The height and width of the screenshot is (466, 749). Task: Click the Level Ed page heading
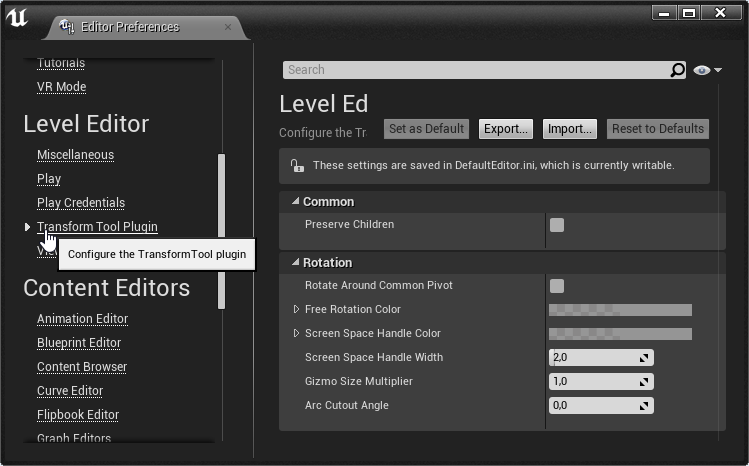[x=324, y=104]
